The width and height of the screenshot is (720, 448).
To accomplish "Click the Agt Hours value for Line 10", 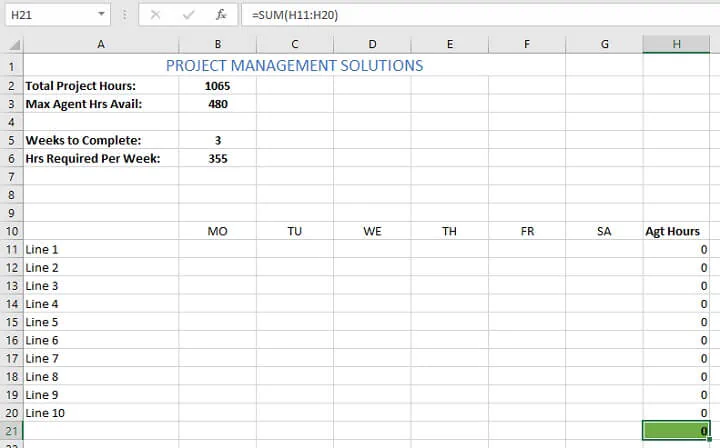I will [x=676, y=413].
